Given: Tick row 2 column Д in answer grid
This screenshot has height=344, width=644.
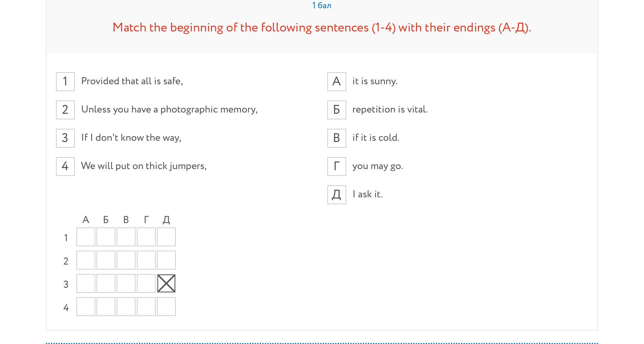Looking at the screenshot, I should 166,260.
